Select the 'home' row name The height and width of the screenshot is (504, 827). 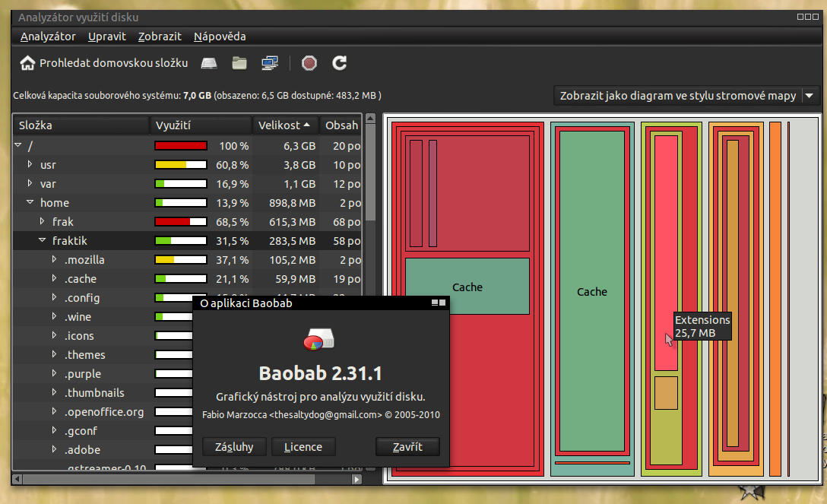(x=54, y=202)
